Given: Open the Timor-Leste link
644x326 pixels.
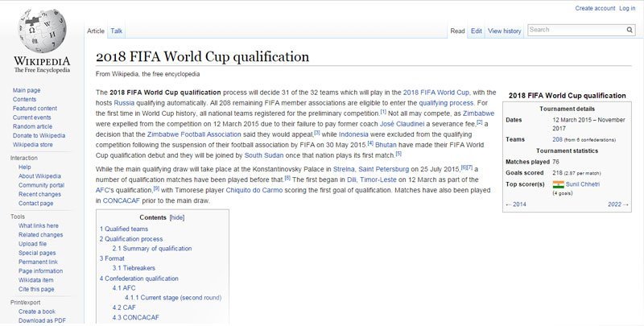Looking at the screenshot, I should coord(378,180).
